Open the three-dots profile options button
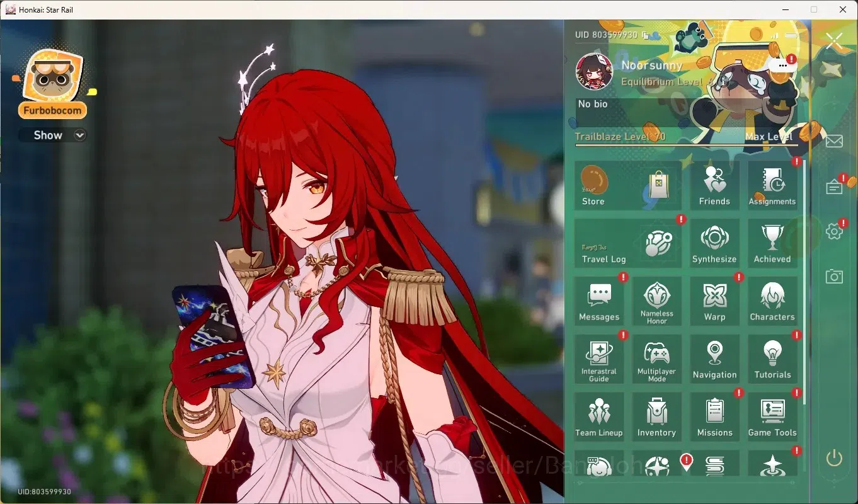 782,65
